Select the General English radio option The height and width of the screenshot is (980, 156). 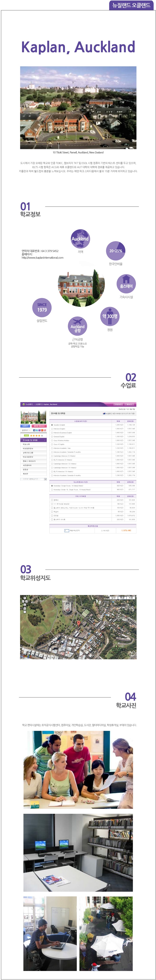52,436
